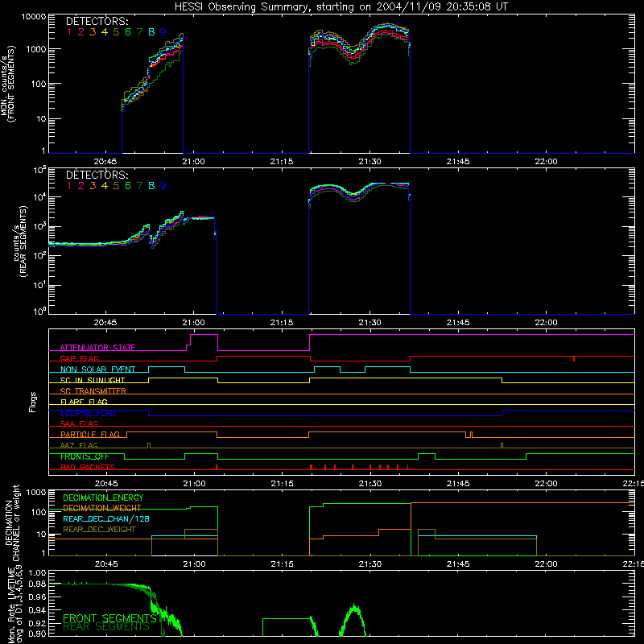The width and height of the screenshot is (644, 644).
Task: Click the ATTENUATOR_STATE flag label
Action: pos(97,348)
